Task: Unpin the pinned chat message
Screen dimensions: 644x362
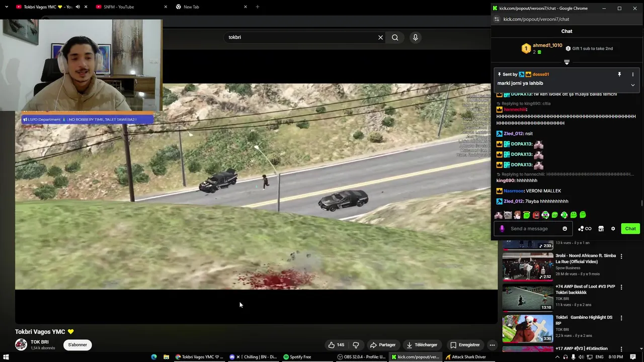Action: pos(619,74)
